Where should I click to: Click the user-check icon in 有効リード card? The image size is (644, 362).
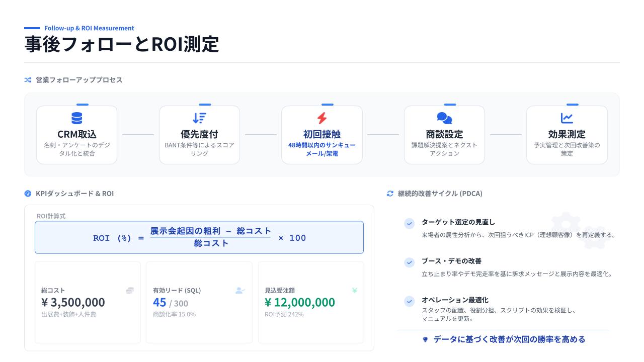click(240, 291)
